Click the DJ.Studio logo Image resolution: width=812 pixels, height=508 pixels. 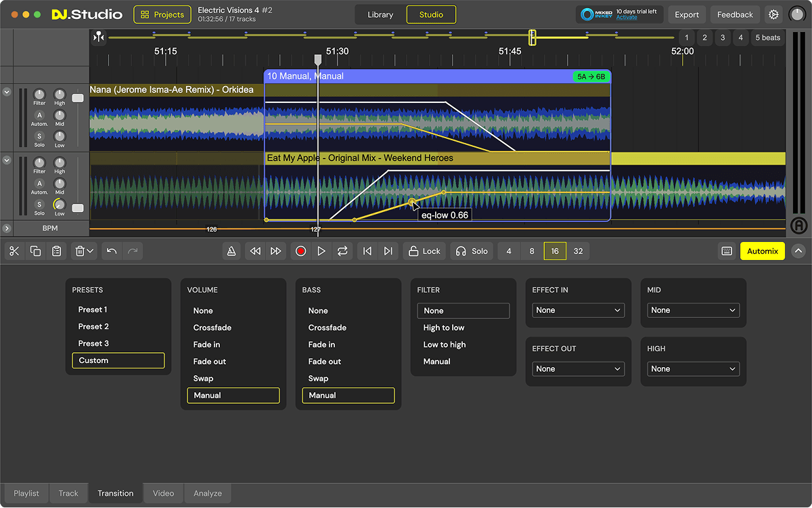pos(87,14)
